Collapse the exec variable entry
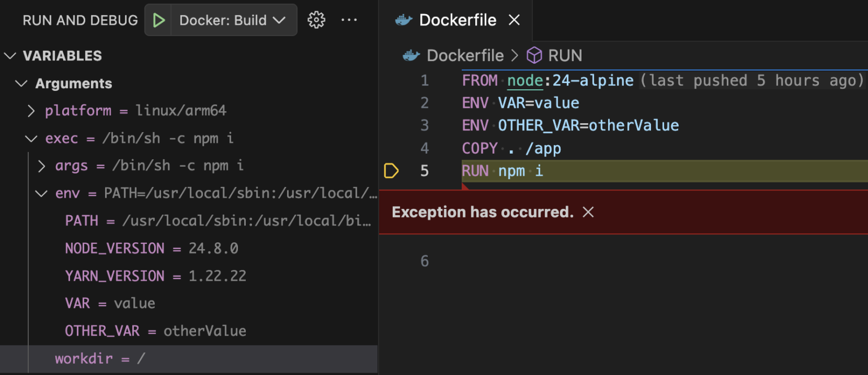This screenshot has width=868, height=375. (x=31, y=138)
